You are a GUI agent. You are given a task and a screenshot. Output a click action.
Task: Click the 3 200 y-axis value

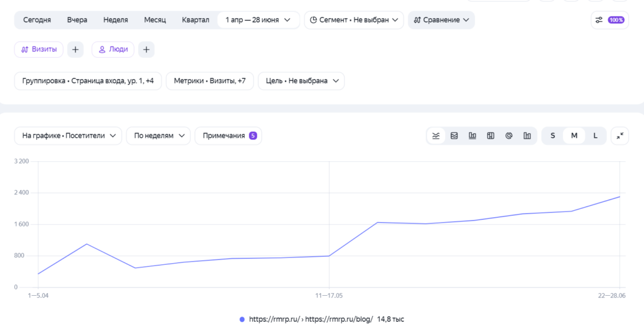[21, 161]
